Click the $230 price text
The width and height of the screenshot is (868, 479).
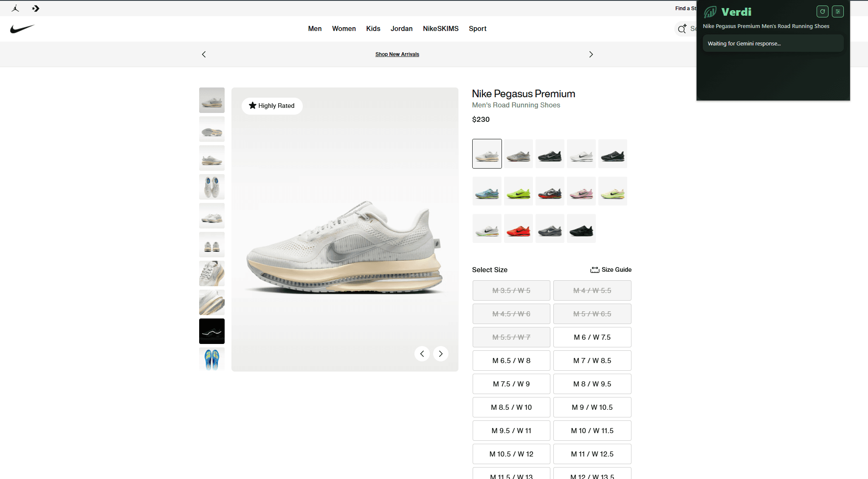pos(481,119)
